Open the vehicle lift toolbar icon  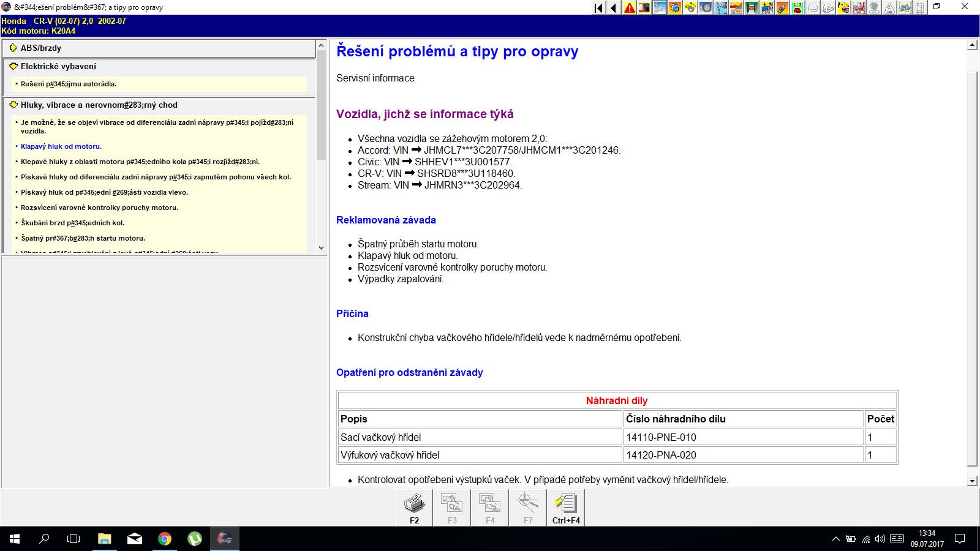tap(752, 8)
